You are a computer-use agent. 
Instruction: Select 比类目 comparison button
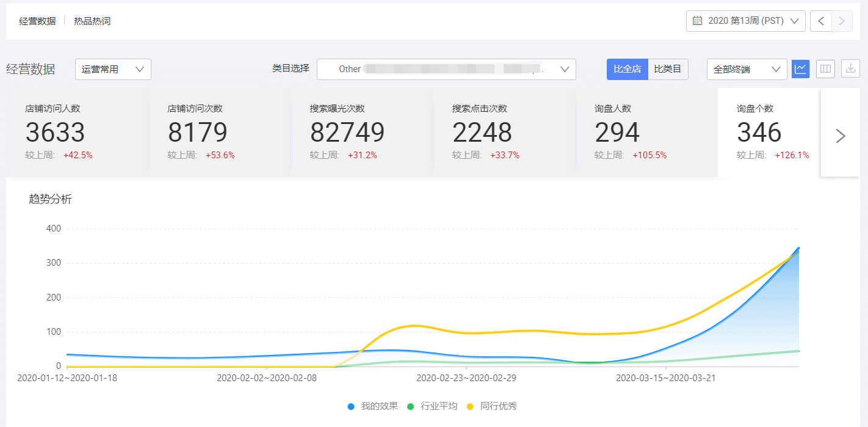pyautogui.click(x=667, y=69)
